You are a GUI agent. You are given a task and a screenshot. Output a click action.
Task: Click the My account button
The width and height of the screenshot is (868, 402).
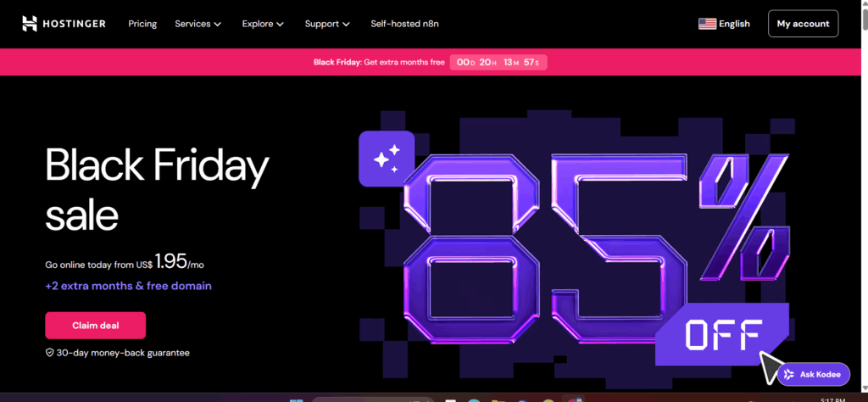[x=803, y=24]
